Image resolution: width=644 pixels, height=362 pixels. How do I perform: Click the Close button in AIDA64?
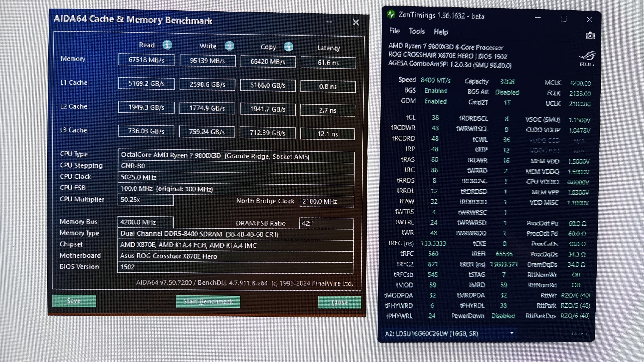[x=339, y=302]
